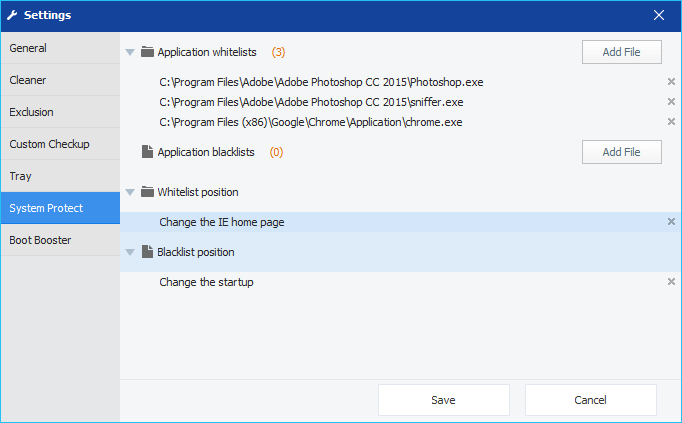Click the Application blacklists file icon
Image resolution: width=682 pixels, height=423 pixels.
point(147,152)
